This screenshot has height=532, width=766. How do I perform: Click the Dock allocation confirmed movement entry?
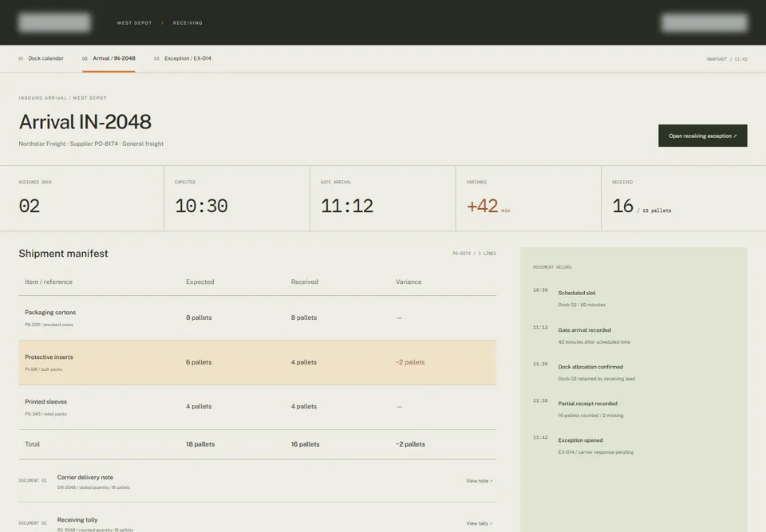[590, 367]
